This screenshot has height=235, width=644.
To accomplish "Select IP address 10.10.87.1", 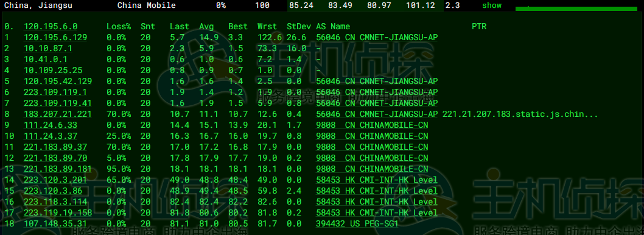I will (x=48, y=48).
